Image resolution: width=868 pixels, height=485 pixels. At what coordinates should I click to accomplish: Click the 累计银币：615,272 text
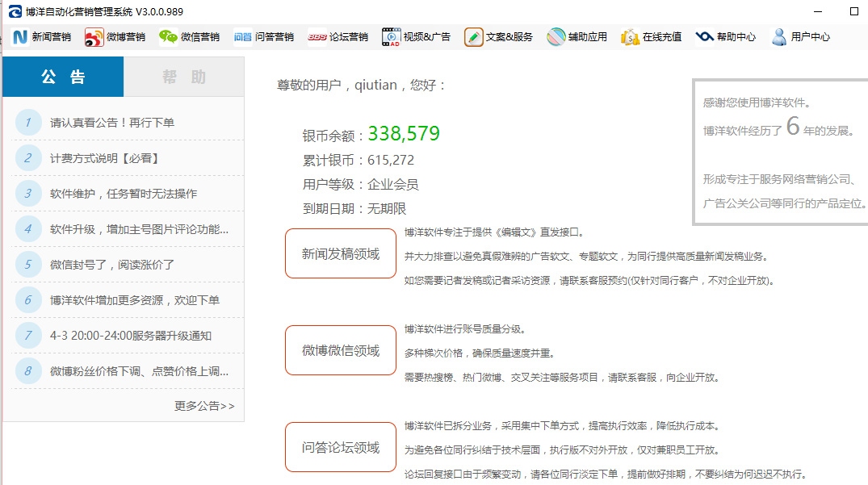coord(359,161)
